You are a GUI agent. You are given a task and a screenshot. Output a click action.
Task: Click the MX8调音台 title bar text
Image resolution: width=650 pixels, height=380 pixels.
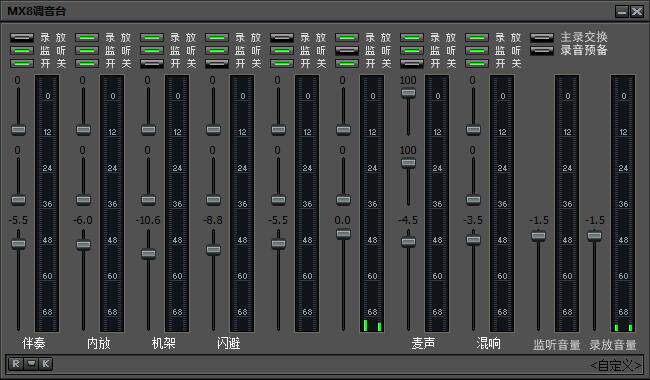click(x=36, y=11)
